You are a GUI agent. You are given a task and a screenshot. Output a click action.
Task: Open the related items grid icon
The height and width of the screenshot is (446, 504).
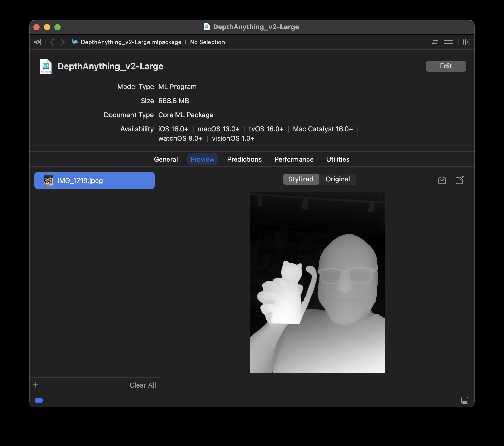click(37, 42)
